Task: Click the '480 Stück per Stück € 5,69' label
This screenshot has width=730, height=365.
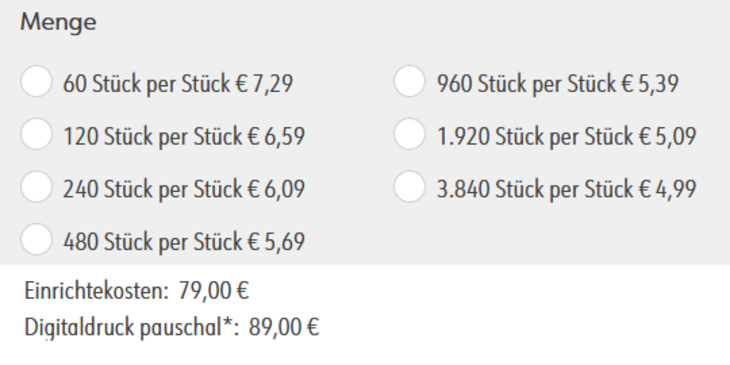Action: [x=184, y=242]
